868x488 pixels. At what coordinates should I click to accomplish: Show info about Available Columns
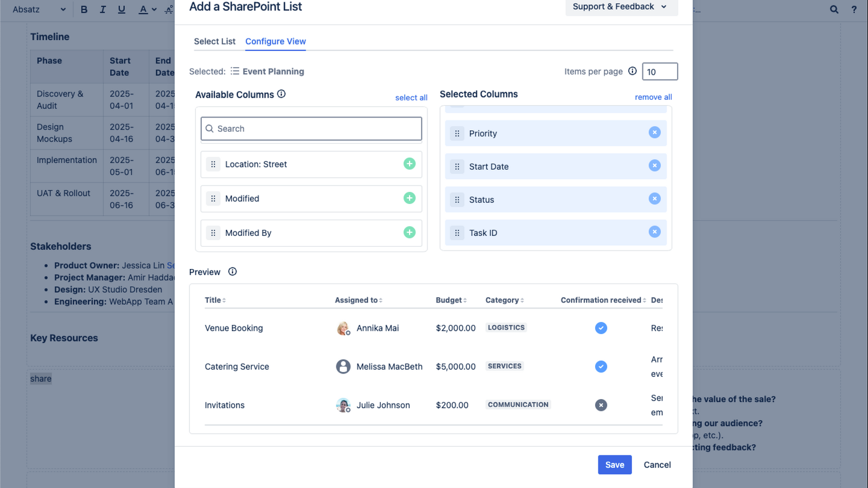click(x=281, y=94)
